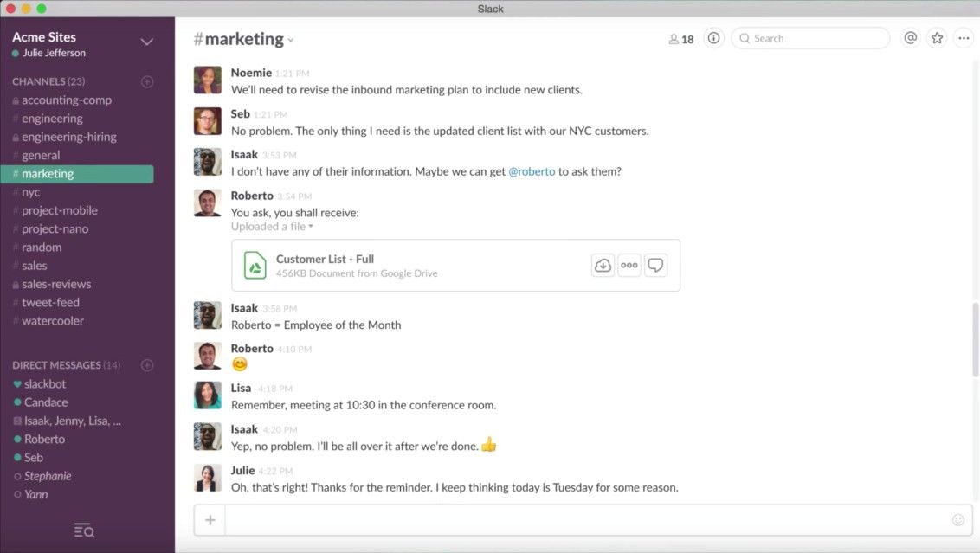Click the plus icon to attach a file
The image size is (980, 553).
click(x=210, y=519)
